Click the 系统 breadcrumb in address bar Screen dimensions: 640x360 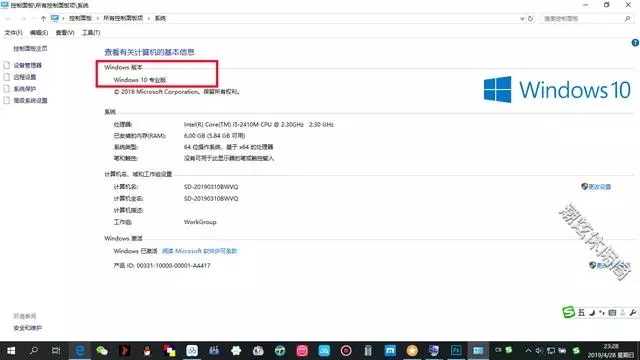coord(160,18)
